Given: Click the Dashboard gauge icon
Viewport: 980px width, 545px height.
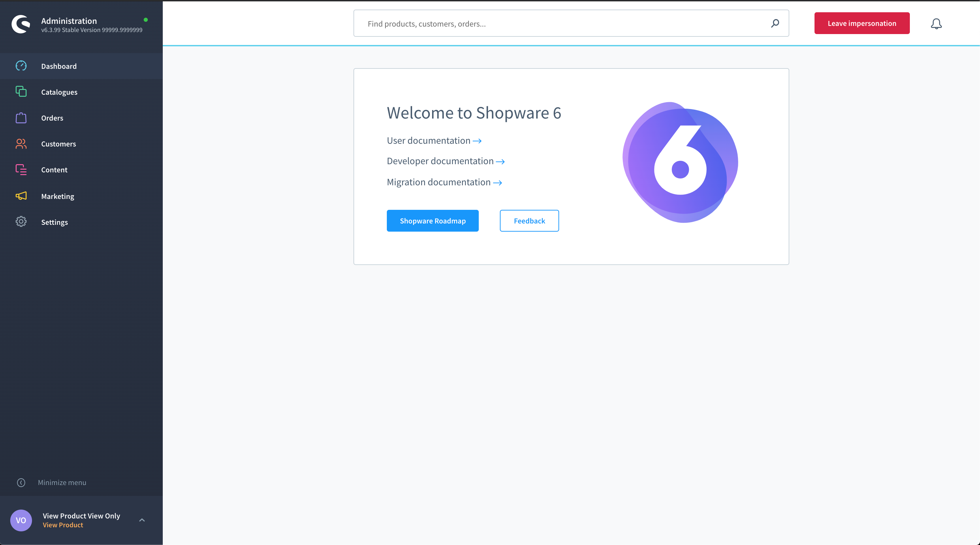Looking at the screenshot, I should [21, 66].
